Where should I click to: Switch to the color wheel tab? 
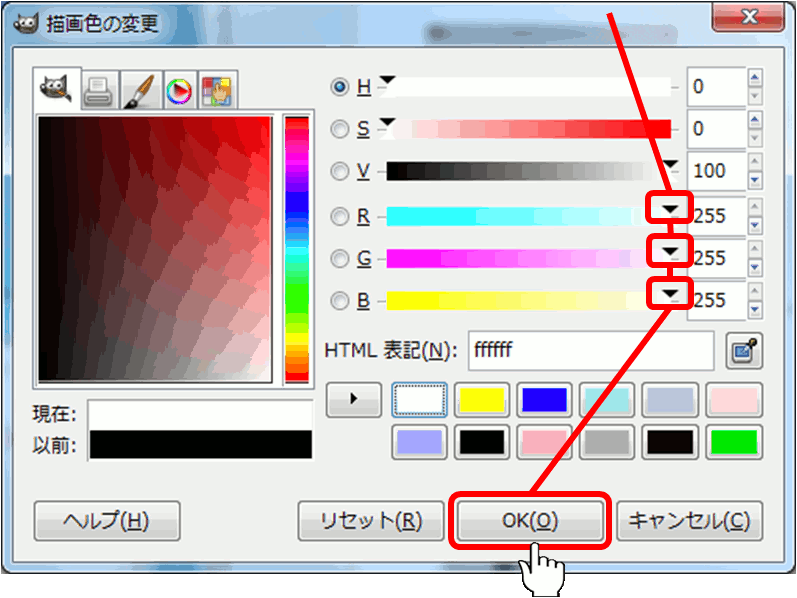click(177, 91)
